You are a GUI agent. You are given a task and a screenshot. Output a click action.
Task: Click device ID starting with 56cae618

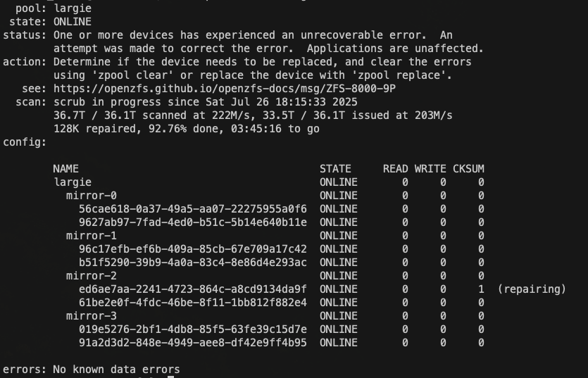[192, 209]
